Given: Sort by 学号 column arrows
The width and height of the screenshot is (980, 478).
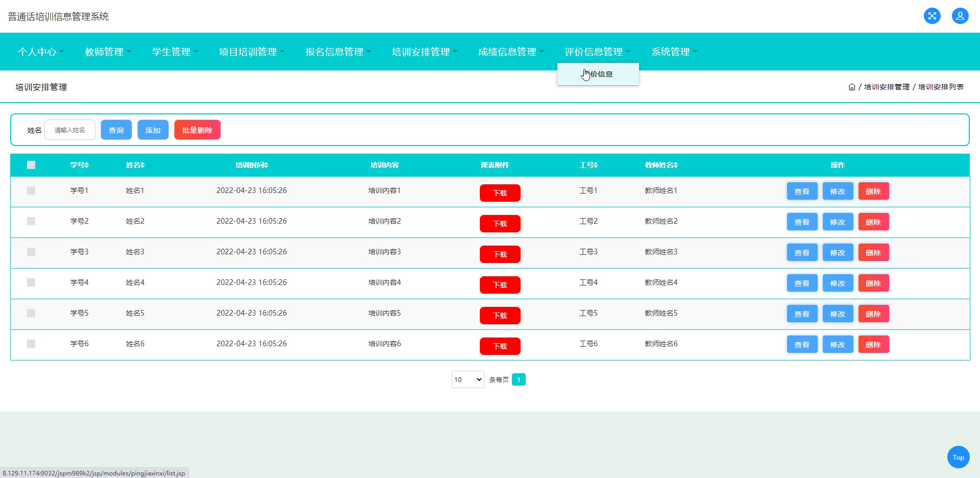Looking at the screenshot, I should pyautogui.click(x=87, y=165).
